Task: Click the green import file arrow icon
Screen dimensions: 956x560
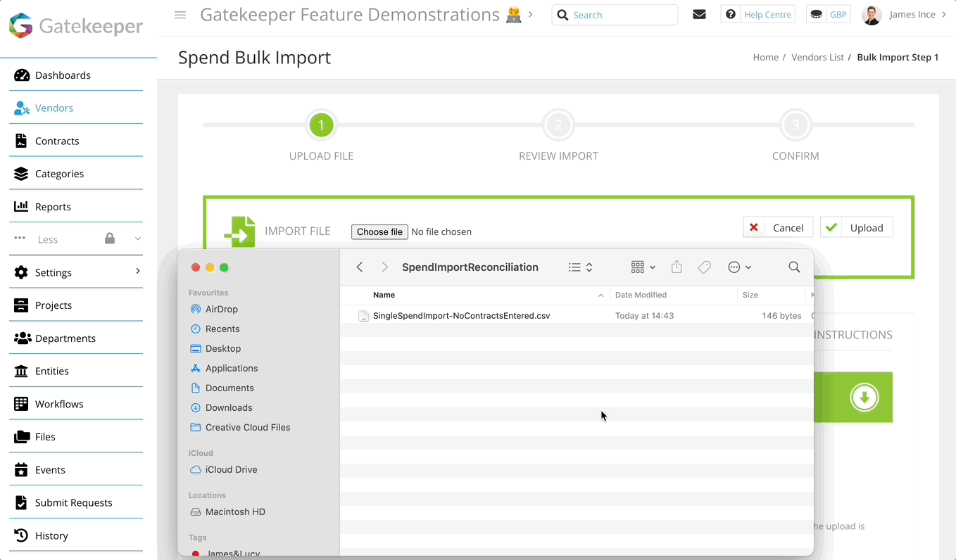Action: pyautogui.click(x=239, y=231)
